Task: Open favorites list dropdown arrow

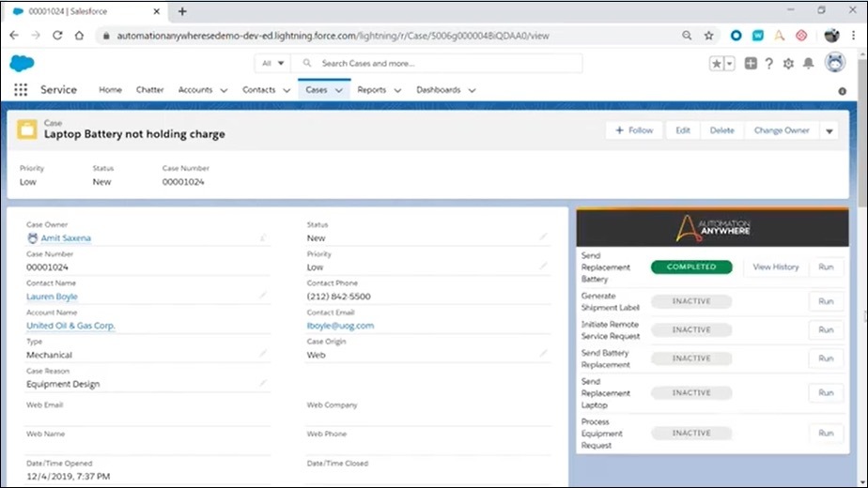Action: point(730,64)
